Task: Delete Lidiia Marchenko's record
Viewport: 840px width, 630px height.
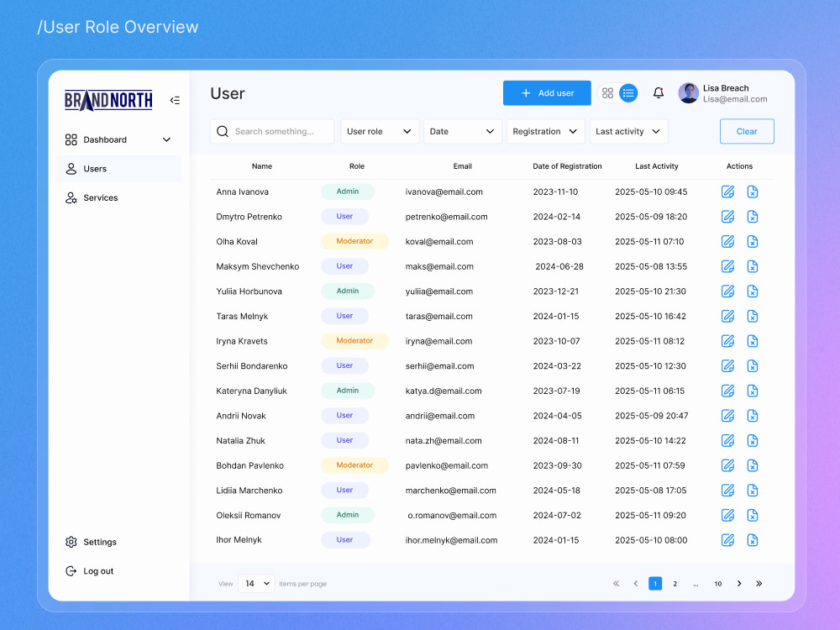Action: pyautogui.click(x=752, y=491)
